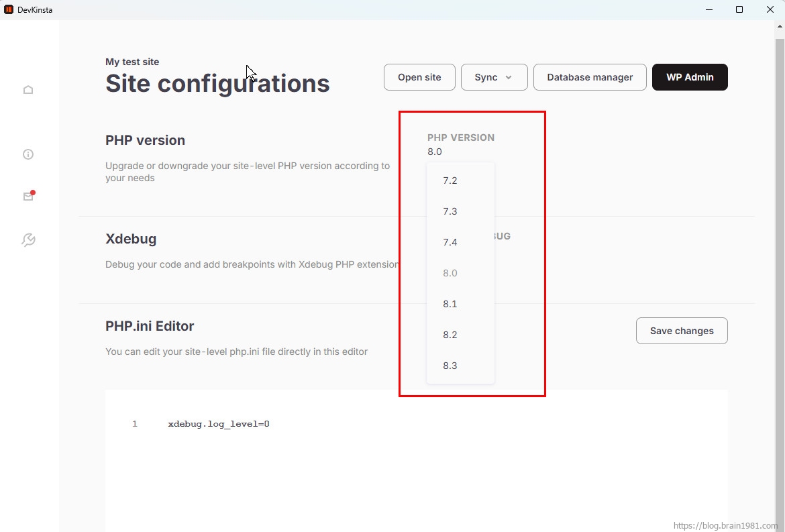Select PHP version 7.2

pyautogui.click(x=460, y=180)
